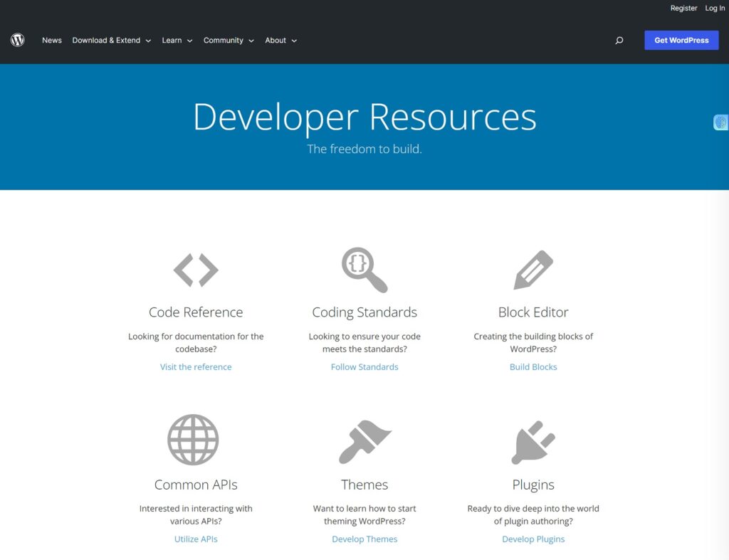The height and width of the screenshot is (560, 729).
Task: Open the Build Blocks link
Action: 533,366
